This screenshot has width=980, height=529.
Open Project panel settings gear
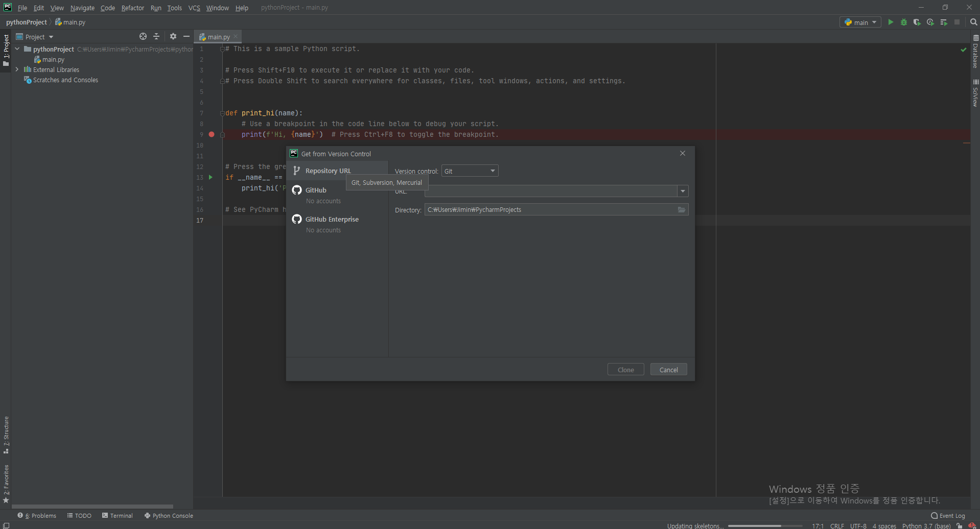[173, 36]
